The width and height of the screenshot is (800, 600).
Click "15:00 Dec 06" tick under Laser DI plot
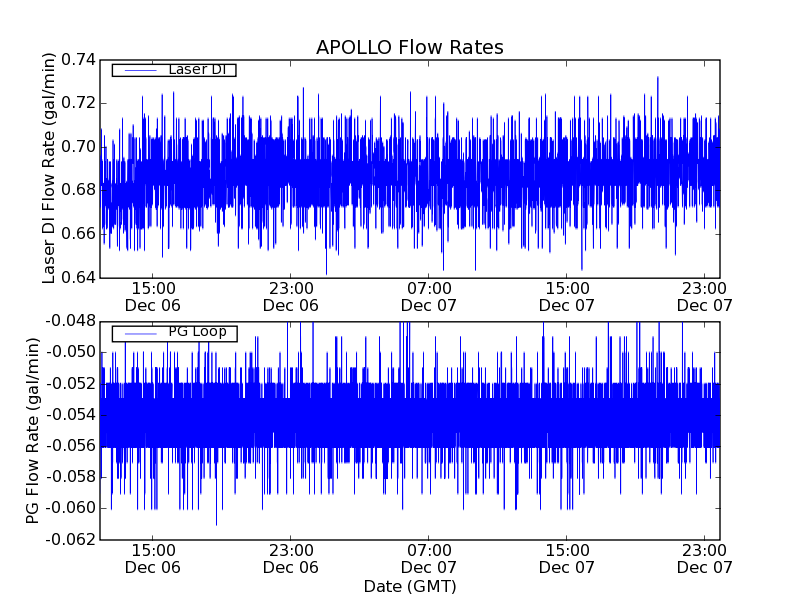click(153, 297)
